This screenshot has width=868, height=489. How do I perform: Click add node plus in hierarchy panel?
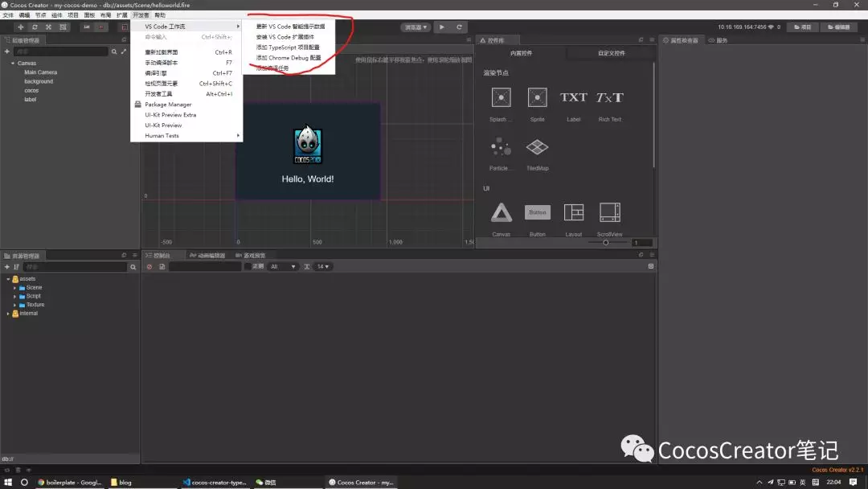pos(6,51)
